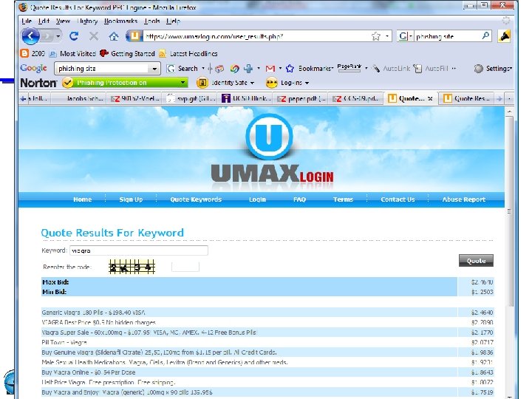Open the Abuse Report link

tap(464, 199)
